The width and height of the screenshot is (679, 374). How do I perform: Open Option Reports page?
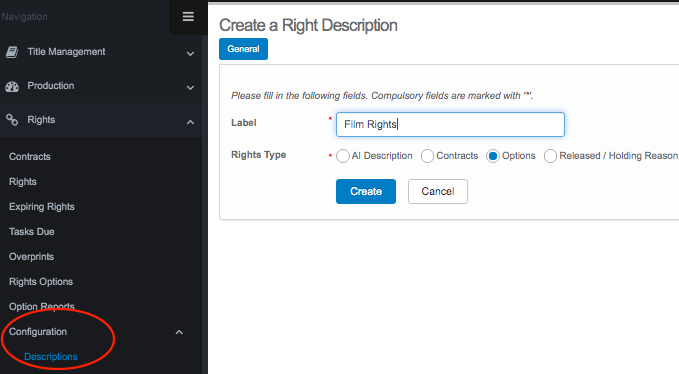tap(42, 307)
